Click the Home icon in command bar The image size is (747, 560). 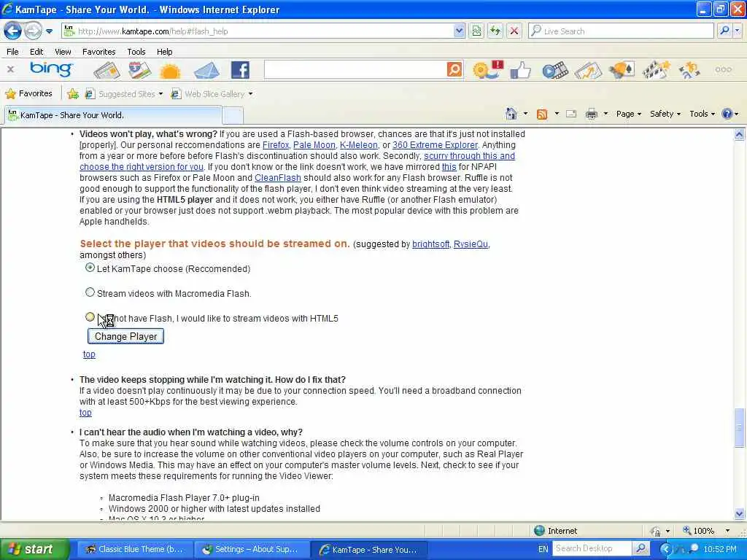511,114
